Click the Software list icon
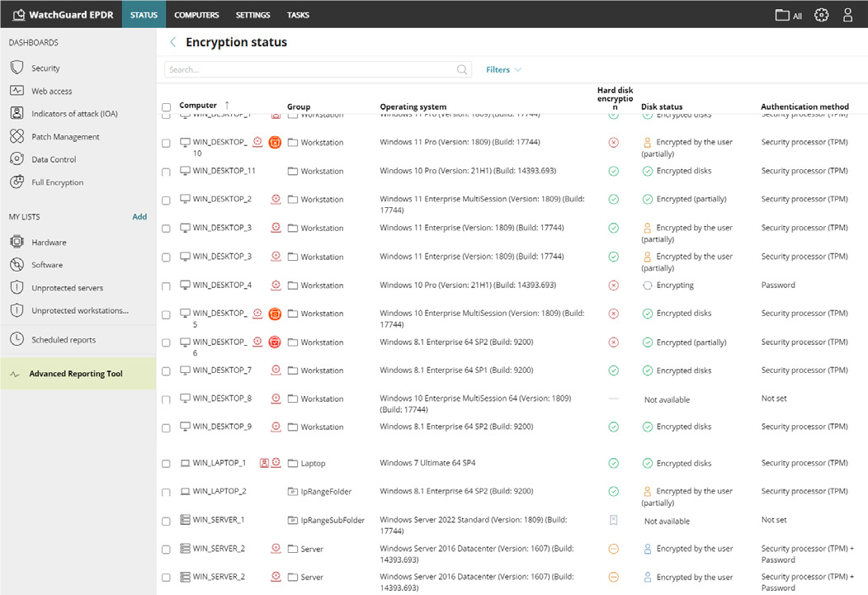 click(17, 265)
